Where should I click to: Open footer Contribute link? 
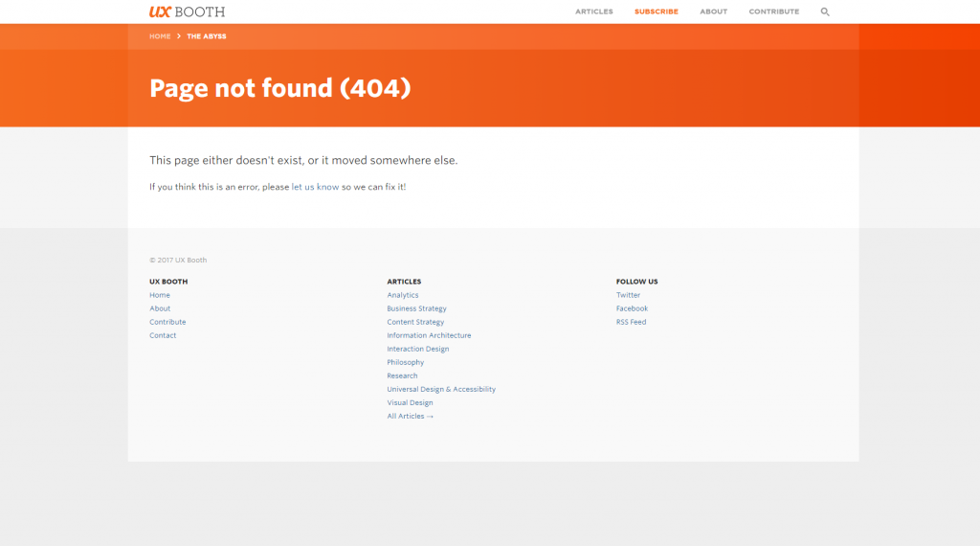(x=167, y=322)
